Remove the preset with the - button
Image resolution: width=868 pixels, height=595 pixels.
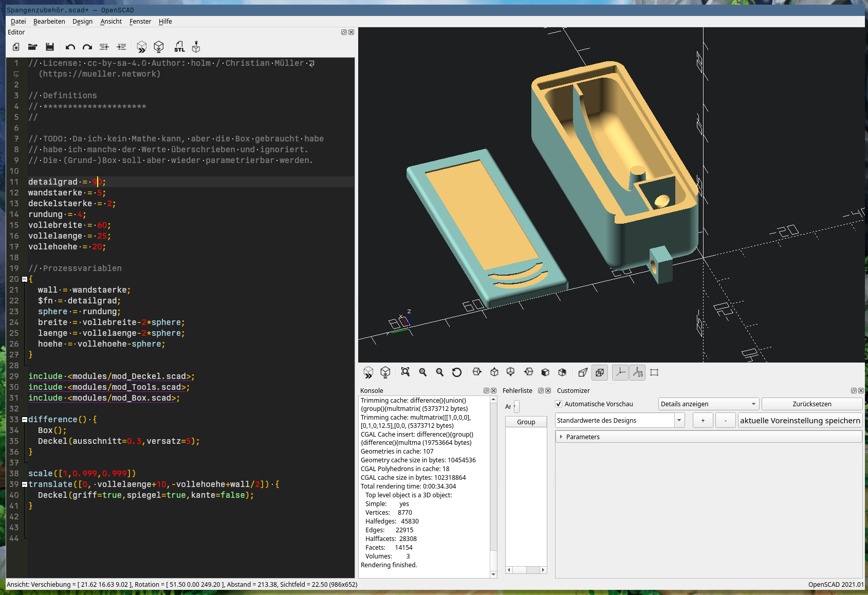point(725,421)
